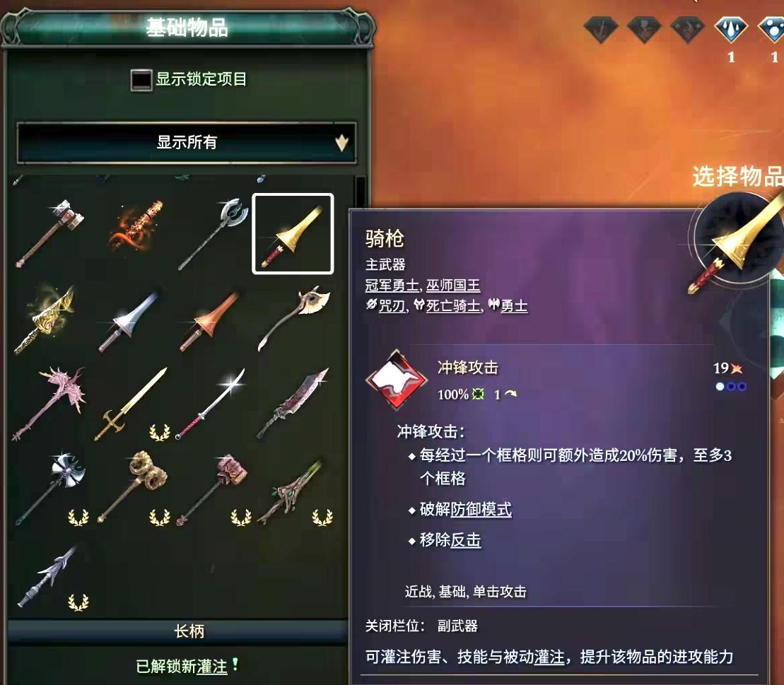This screenshot has height=685, width=784.
Task: Open the 防御模式 keyword link
Action: tap(481, 510)
